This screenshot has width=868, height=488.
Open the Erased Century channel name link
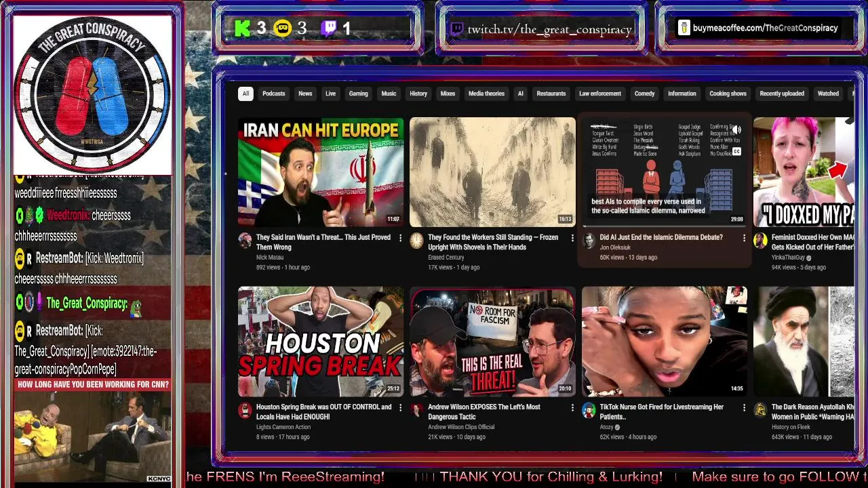(446, 258)
